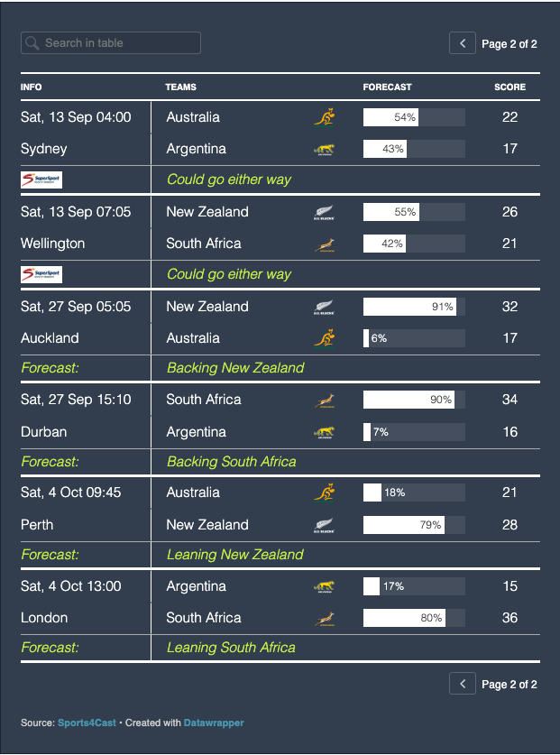Screen dimensions: 560x755
Task: Sort table by INFO column header
Action: click(x=32, y=87)
